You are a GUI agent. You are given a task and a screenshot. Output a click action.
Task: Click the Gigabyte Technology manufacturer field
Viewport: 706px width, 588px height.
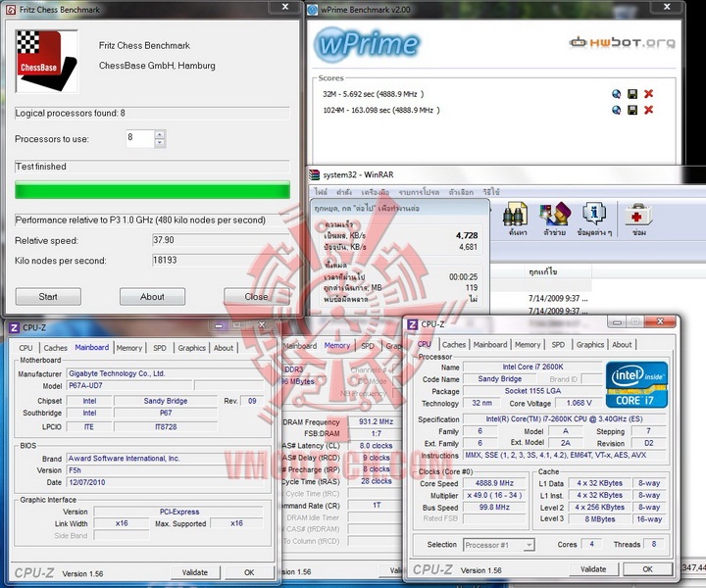pyautogui.click(x=165, y=373)
